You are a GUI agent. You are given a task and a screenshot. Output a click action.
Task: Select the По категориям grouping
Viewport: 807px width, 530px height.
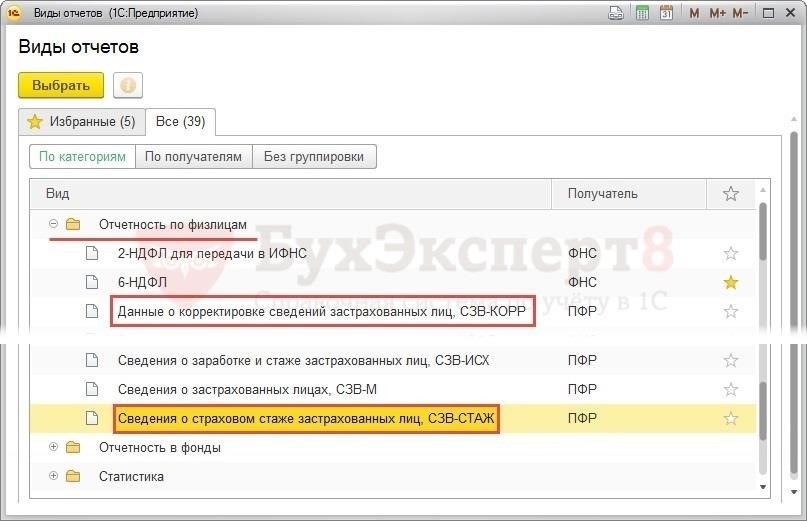coord(82,156)
